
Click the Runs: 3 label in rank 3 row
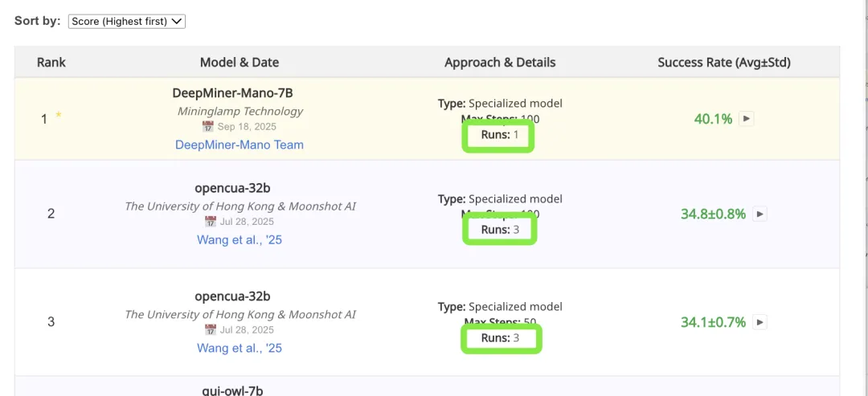tap(500, 338)
